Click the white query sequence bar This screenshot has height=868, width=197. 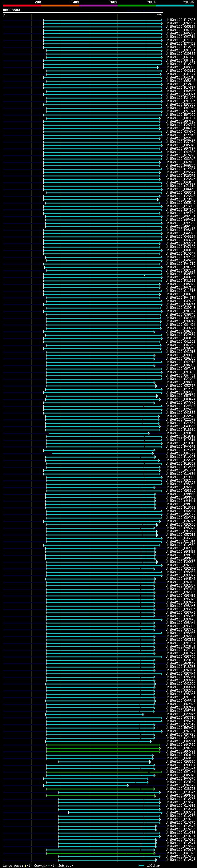tap(83, 13)
